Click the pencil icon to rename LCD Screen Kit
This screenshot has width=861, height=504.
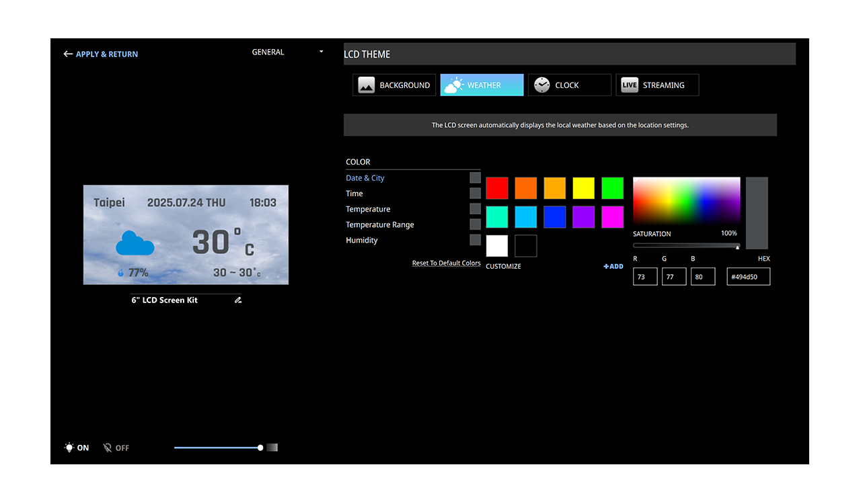pos(238,300)
